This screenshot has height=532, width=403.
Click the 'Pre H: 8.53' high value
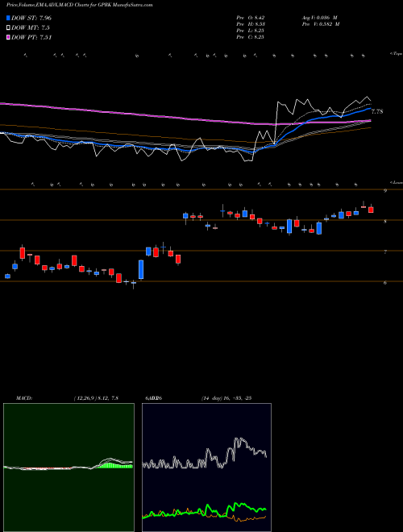click(251, 24)
